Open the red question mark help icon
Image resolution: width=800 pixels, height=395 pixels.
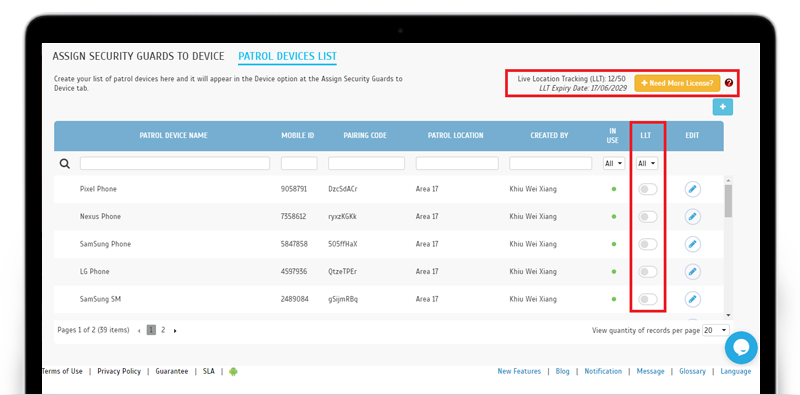(x=729, y=83)
